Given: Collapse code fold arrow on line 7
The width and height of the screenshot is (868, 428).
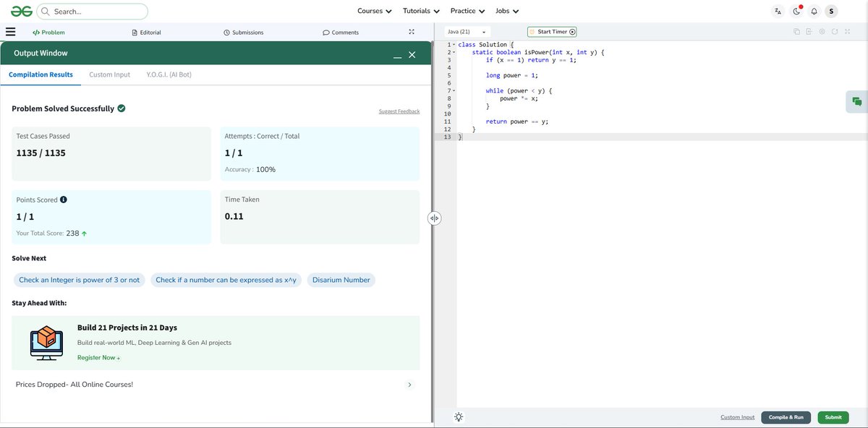Looking at the screenshot, I should point(454,91).
